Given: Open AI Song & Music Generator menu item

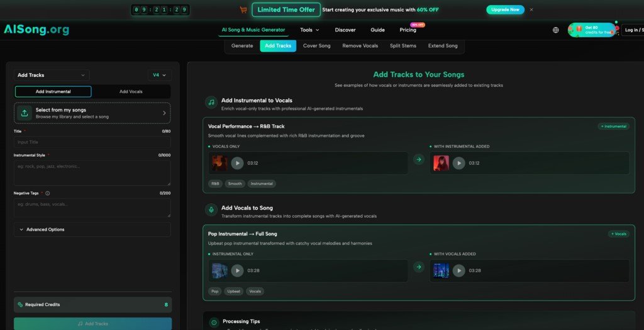Looking at the screenshot, I should (x=253, y=30).
